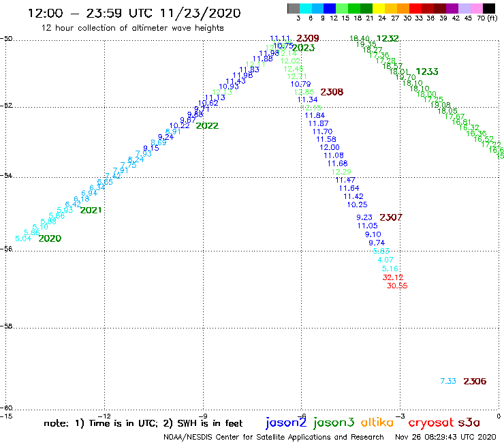
Task: Click the latitude axis label '-54'
Action: (x=5, y=176)
